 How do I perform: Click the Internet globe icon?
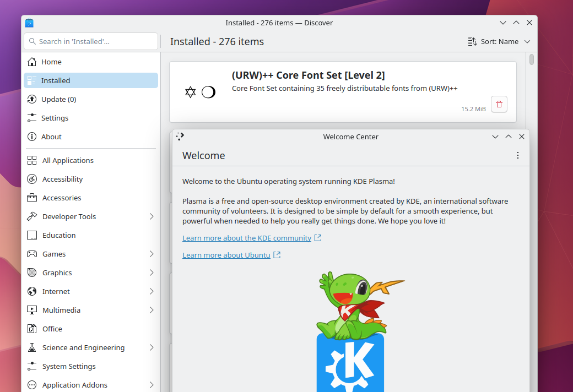pyautogui.click(x=32, y=291)
